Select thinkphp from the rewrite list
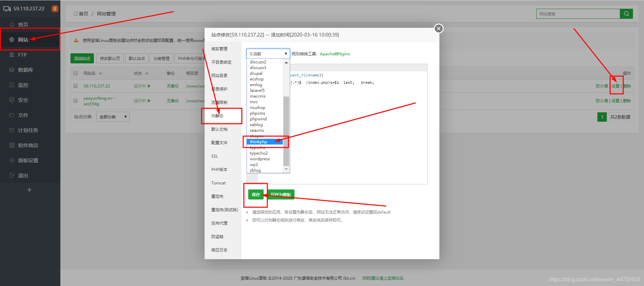This screenshot has width=644, height=286. point(265,142)
